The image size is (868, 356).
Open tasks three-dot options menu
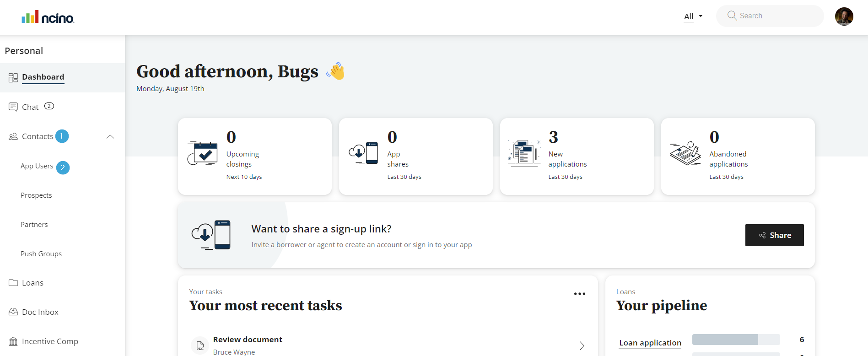[x=579, y=294]
